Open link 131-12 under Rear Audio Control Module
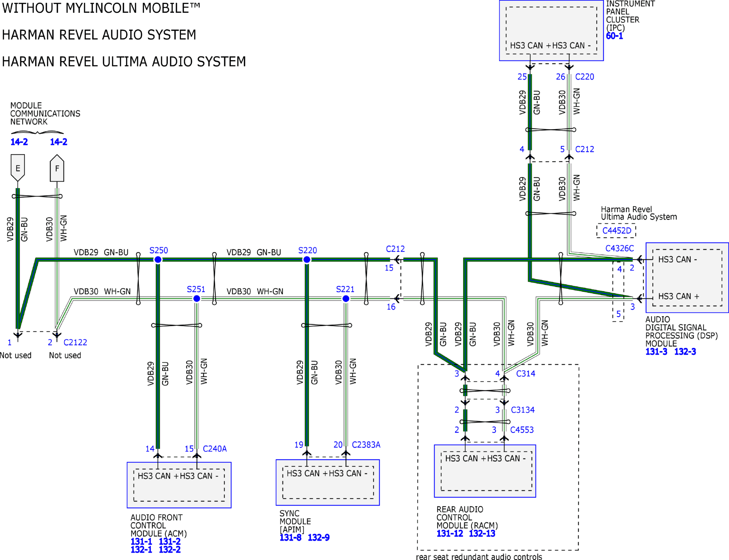This screenshot has width=729, height=560. pyautogui.click(x=450, y=533)
